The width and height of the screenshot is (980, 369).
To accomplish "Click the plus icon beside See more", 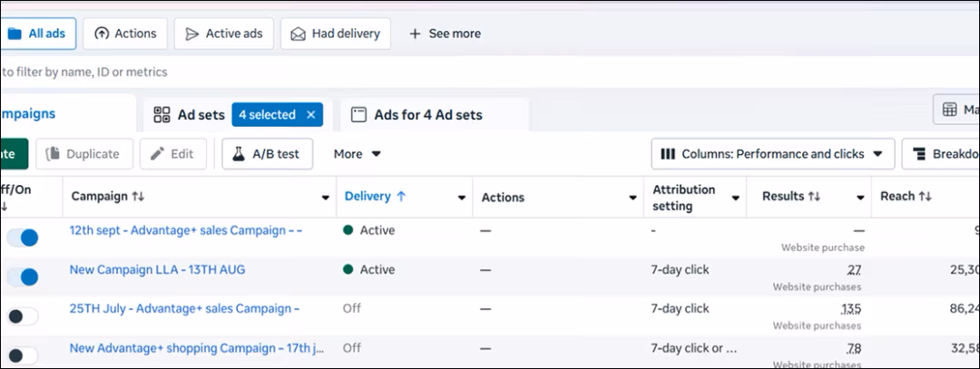I will 415,34.
